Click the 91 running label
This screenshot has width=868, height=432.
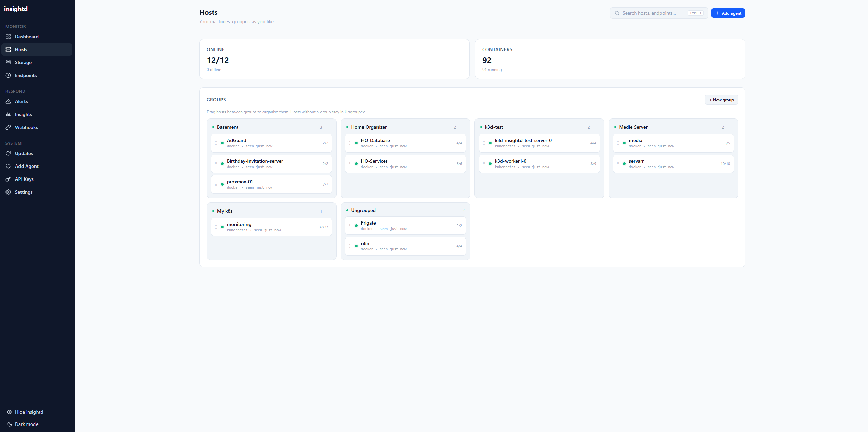point(492,70)
